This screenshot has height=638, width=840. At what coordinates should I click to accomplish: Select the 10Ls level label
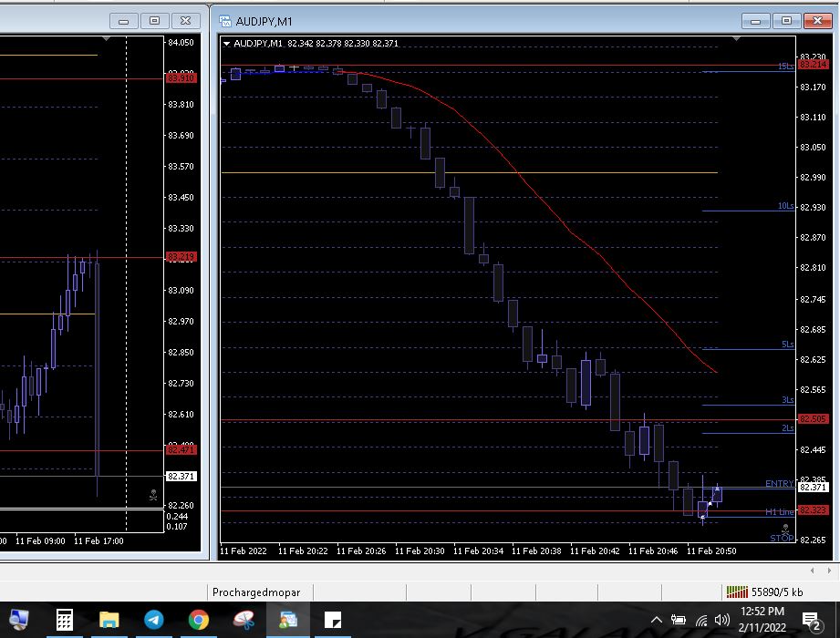coord(786,206)
